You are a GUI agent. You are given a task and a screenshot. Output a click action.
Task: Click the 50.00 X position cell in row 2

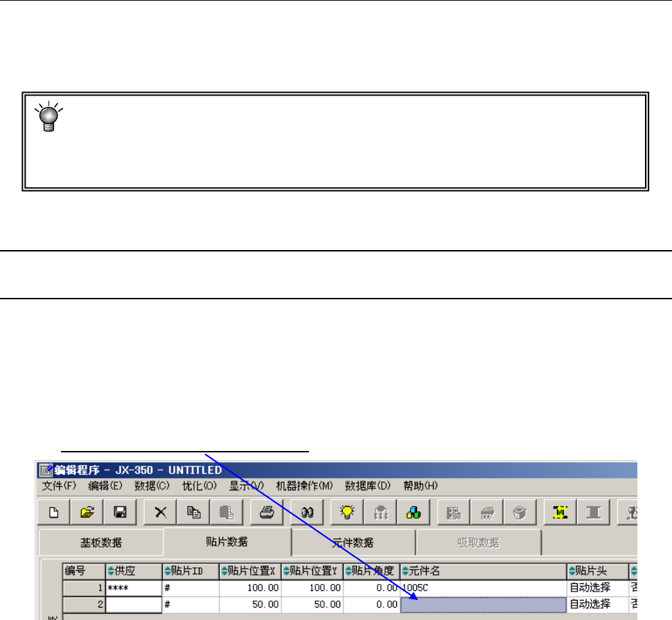[250, 605]
